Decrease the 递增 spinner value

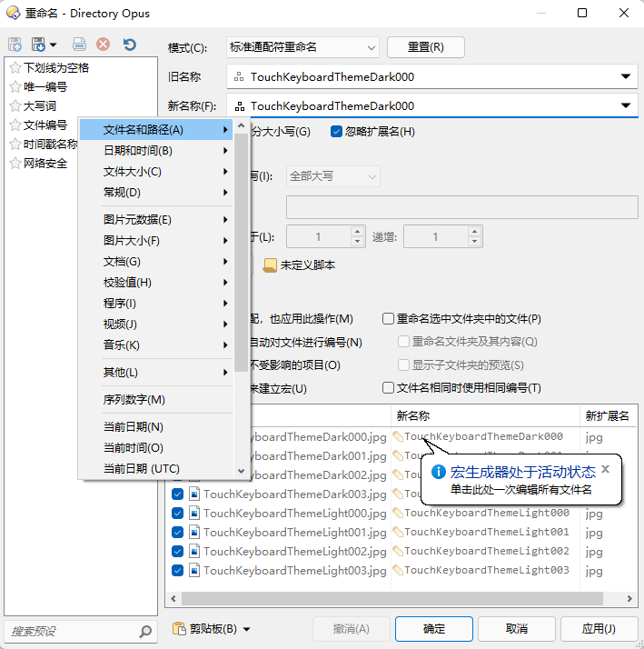pyautogui.click(x=475, y=241)
